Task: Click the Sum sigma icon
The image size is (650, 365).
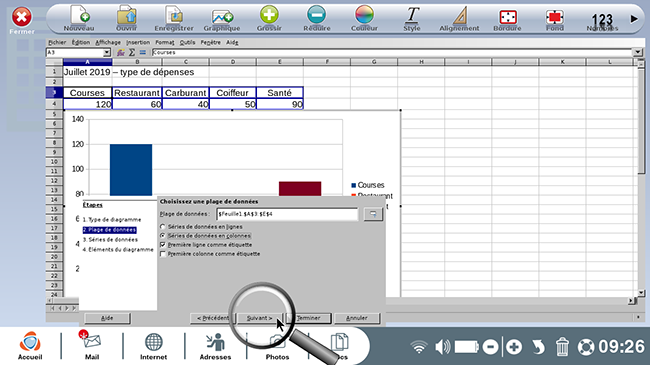Action: coord(132,53)
